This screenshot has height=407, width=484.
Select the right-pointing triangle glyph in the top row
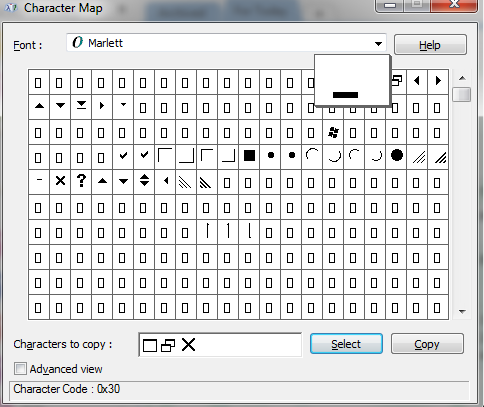coord(438,81)
